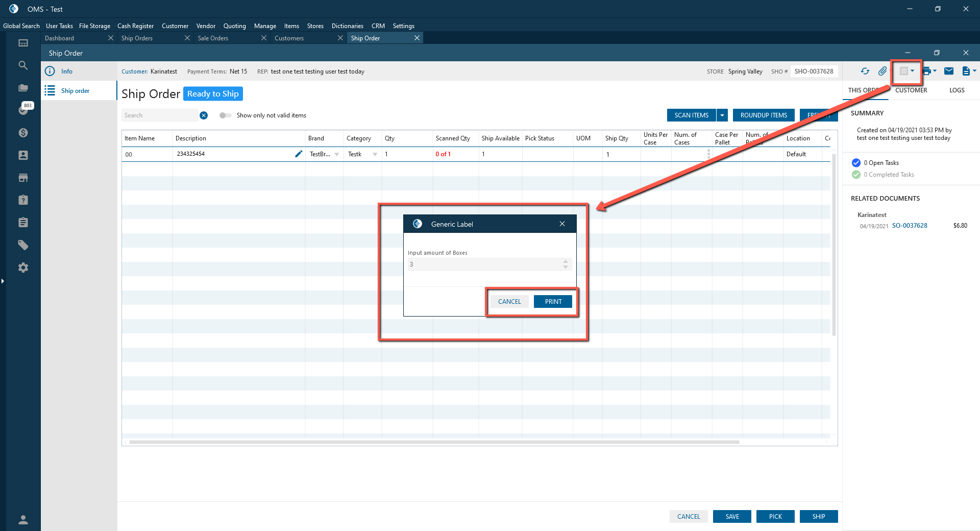Click the OMS logo in Generic Label dialog
The width and height of the screenshot is (980, 531).
click(x=418, y=224)
